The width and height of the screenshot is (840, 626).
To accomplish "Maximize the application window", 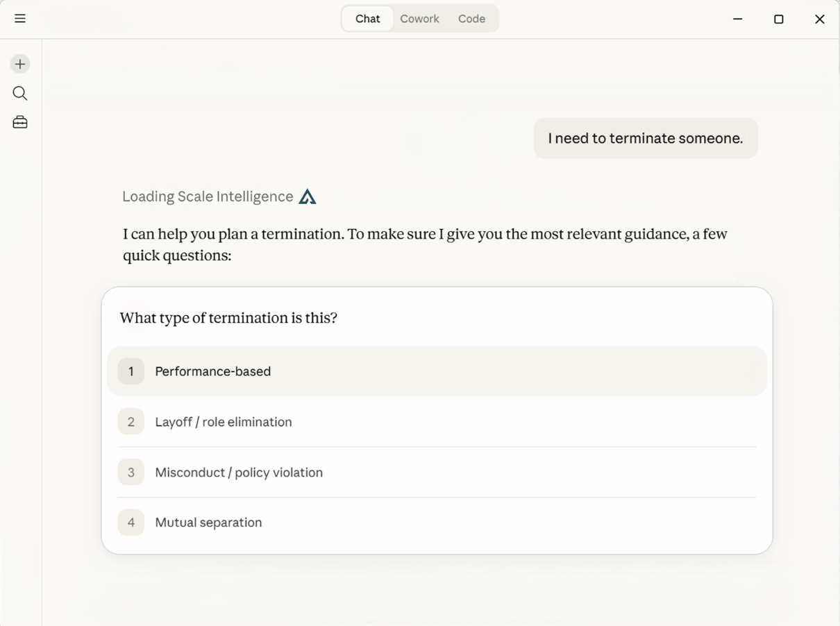I will tap(778, 19).
